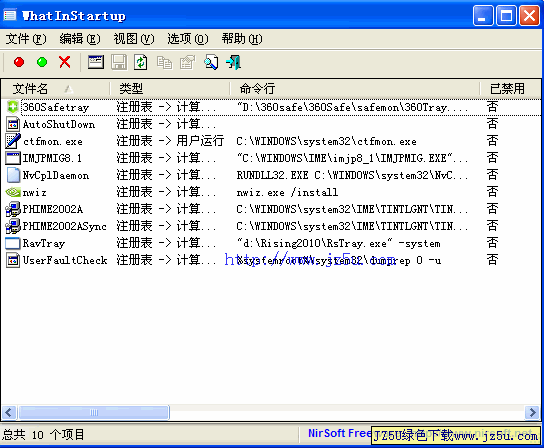The width and height of the screenshot is (544, 448).
Task: Click the 360Tray command line path
Action: [352, 107]
